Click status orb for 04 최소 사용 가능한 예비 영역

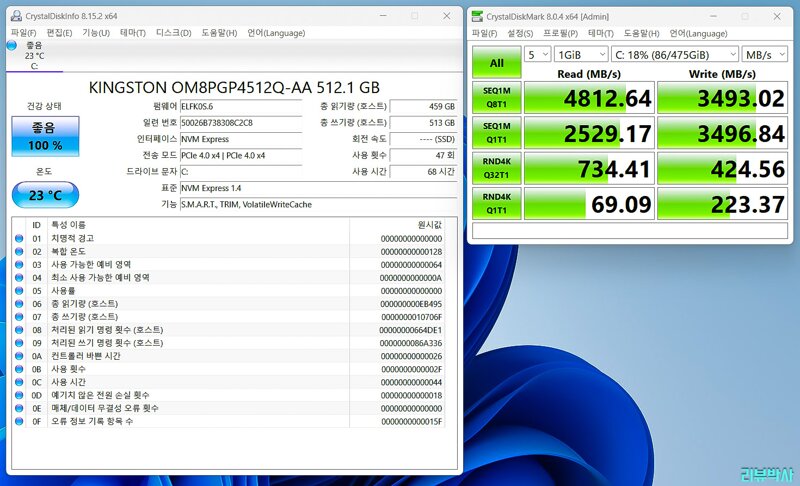click(19, 277)
